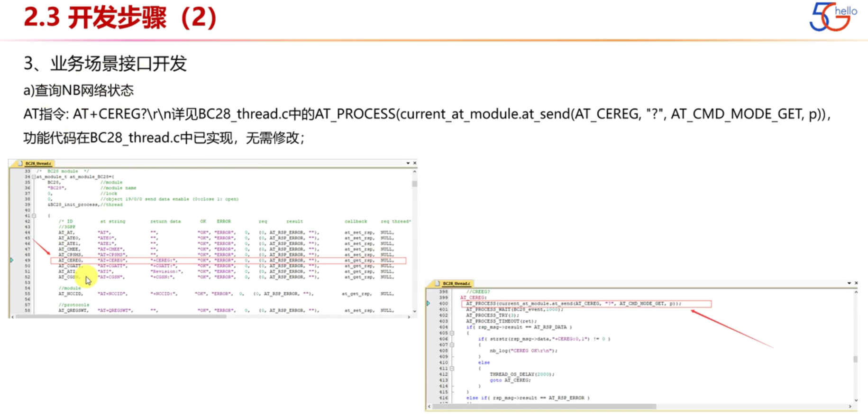The image size is (868, 418).
Task: Click scroll-up arrow in at_module_BC28 editor
Action: [414, 171]
